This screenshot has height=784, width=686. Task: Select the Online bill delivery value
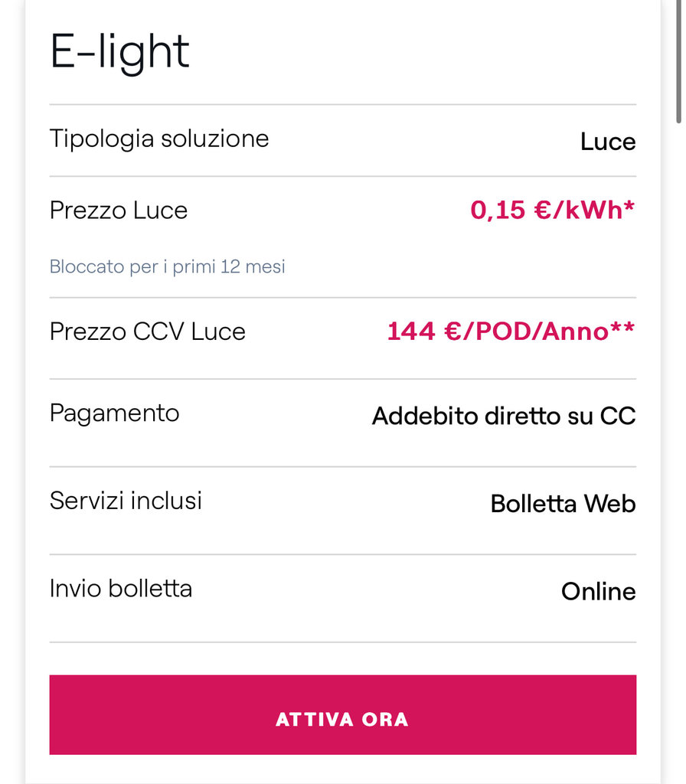click(x=599, y=592)
